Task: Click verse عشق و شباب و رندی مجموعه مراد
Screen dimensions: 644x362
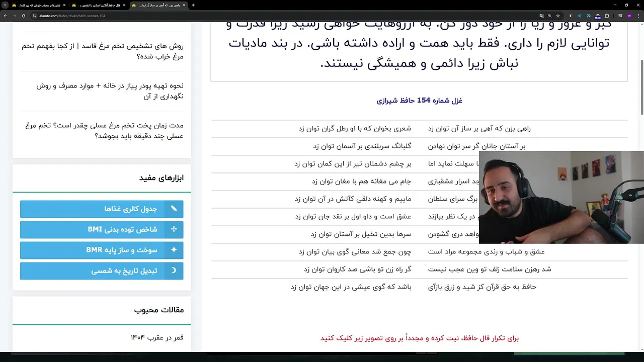Action: 486,252
